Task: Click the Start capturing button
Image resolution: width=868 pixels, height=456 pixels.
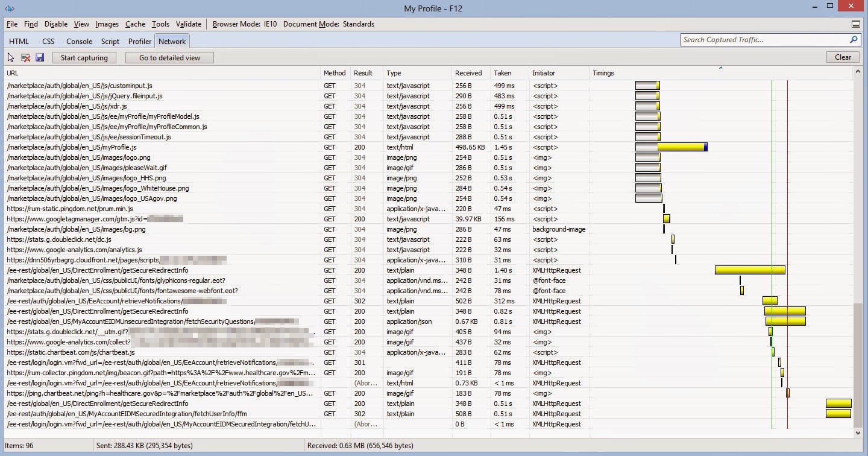Action: point(84,58)
